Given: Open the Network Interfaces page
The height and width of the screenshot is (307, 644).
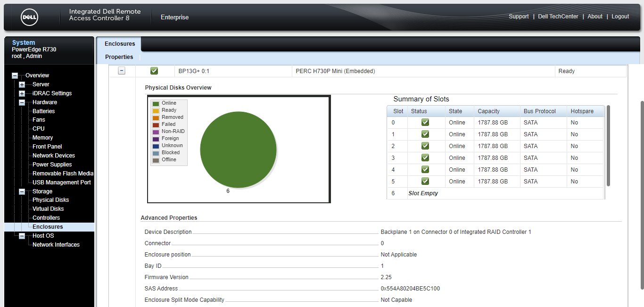Looking at the screenshot, I should coord(56,245).
